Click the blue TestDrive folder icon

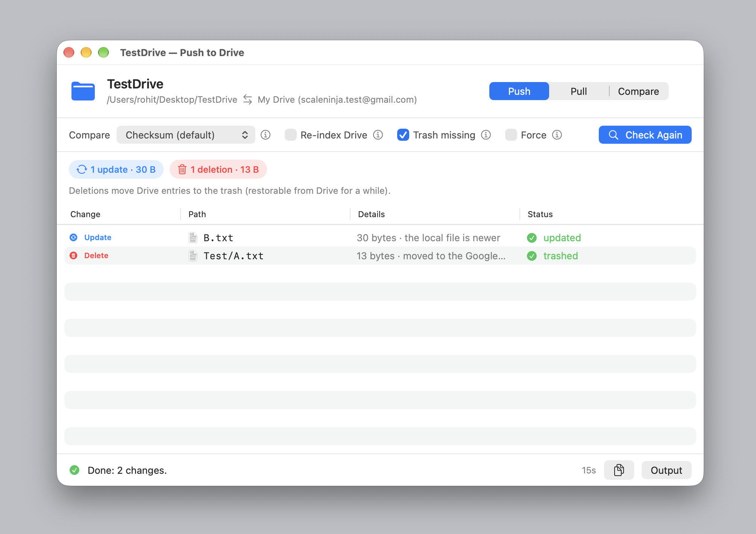[x=83, y=91]
